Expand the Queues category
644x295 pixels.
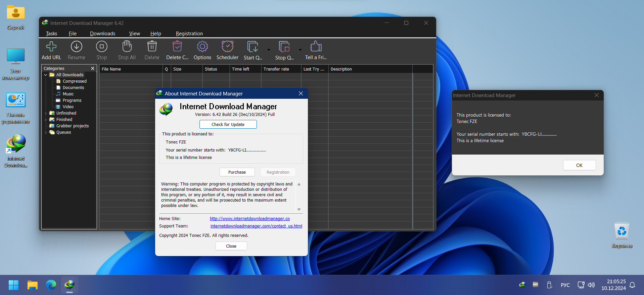point(46,132)
